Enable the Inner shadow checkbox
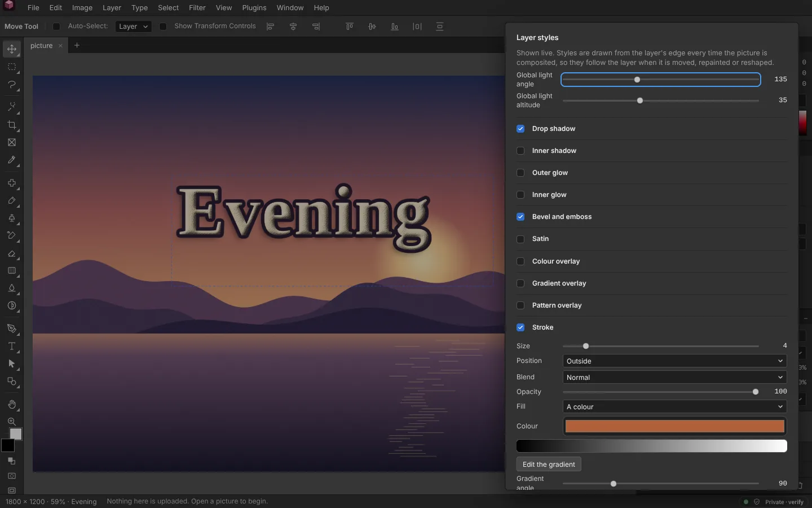The image size is (812, 508). tap(520, 151)
